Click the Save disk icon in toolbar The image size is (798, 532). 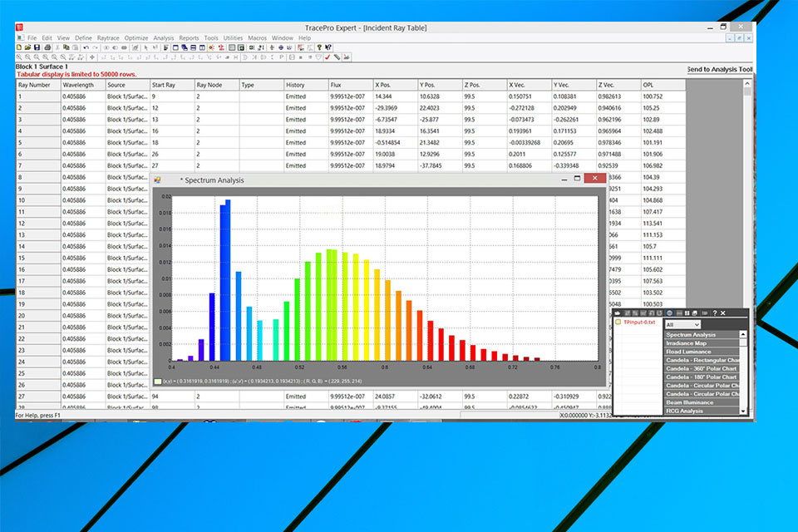[36, 47]
